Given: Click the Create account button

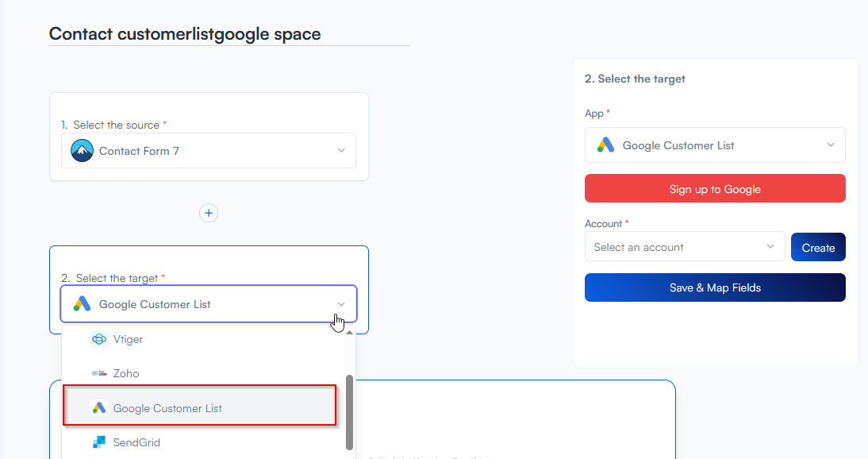Looking at the screenshot, I should 817,248.
